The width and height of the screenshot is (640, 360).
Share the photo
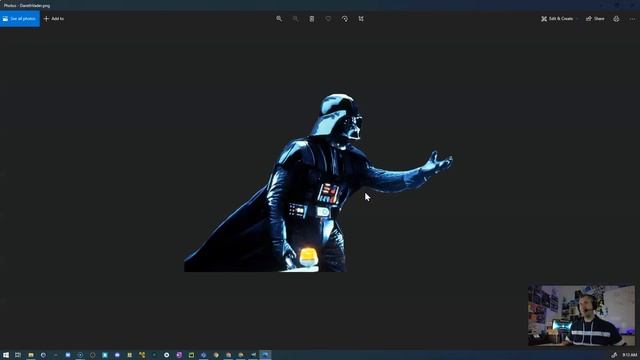coord(595,19)
